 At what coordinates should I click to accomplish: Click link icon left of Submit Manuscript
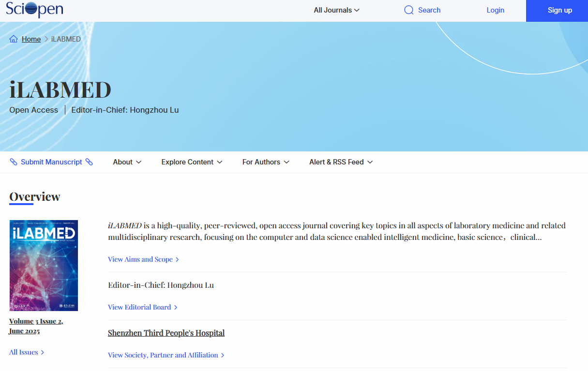[x=14, y=162]
